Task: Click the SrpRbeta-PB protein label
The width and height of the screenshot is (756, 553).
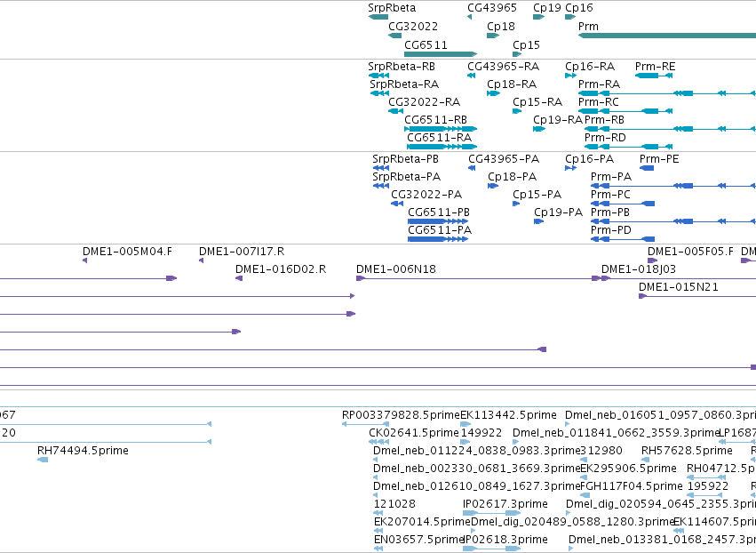Action: tap(405, 159)
